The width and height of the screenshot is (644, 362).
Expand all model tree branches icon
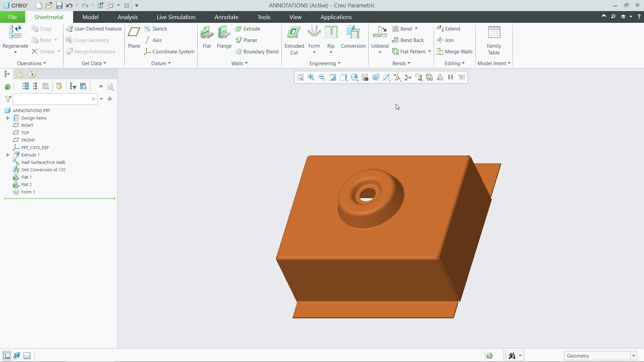(x=25, y=86)
